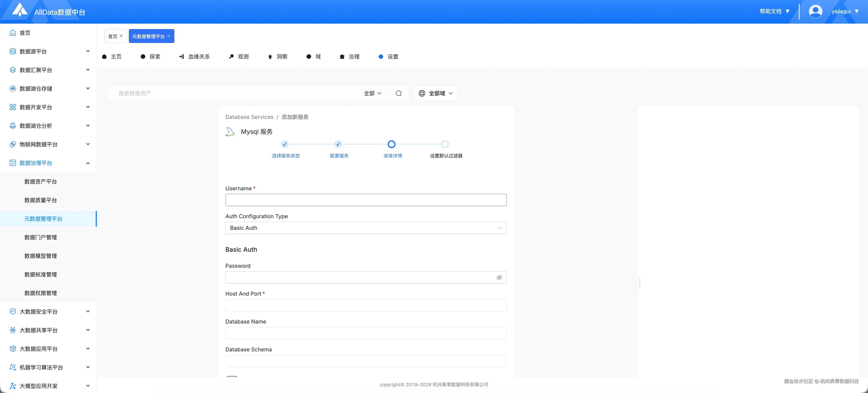
Task: Click the 大数据共享平台 network icon
Action: click(13, 330)
